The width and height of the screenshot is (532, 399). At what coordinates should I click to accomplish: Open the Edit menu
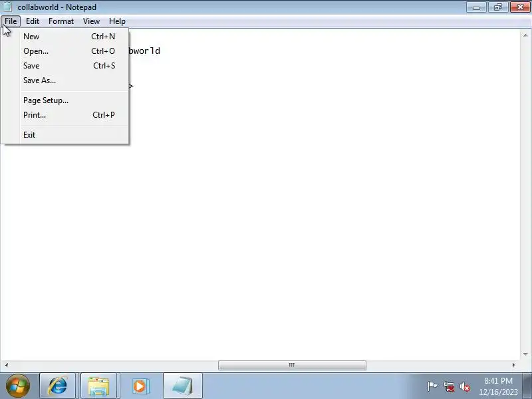coord(33,21)
